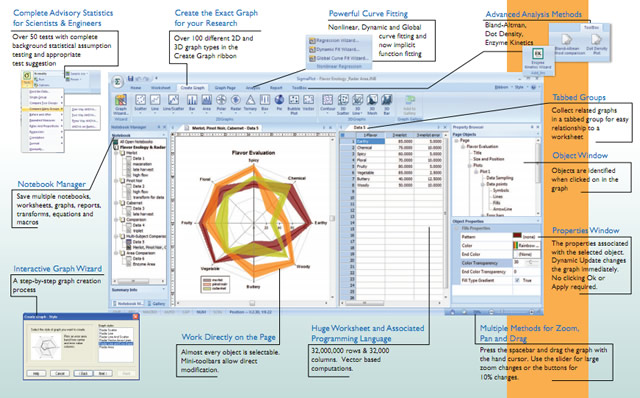Click Next in Create Graph wizard dialog

(102, 374)
